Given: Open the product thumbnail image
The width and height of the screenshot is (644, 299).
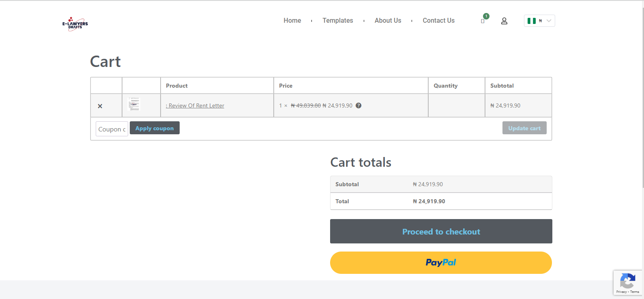Looking at the screenshot, I should (x=134, y=105).
